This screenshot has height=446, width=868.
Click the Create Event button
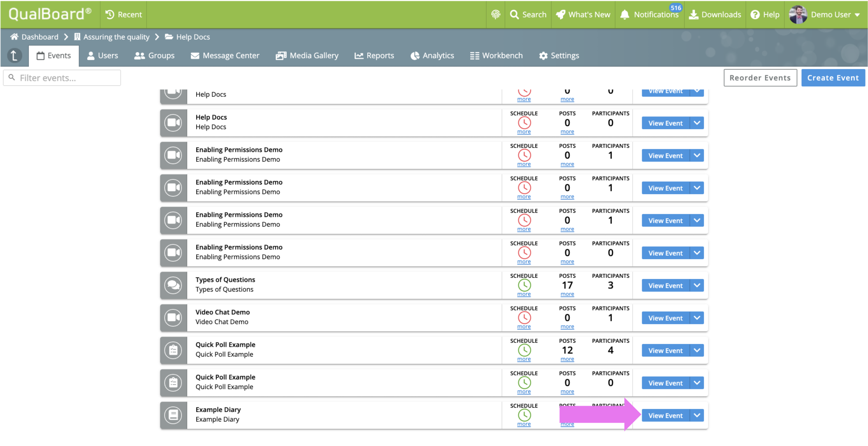click(833, 78)
